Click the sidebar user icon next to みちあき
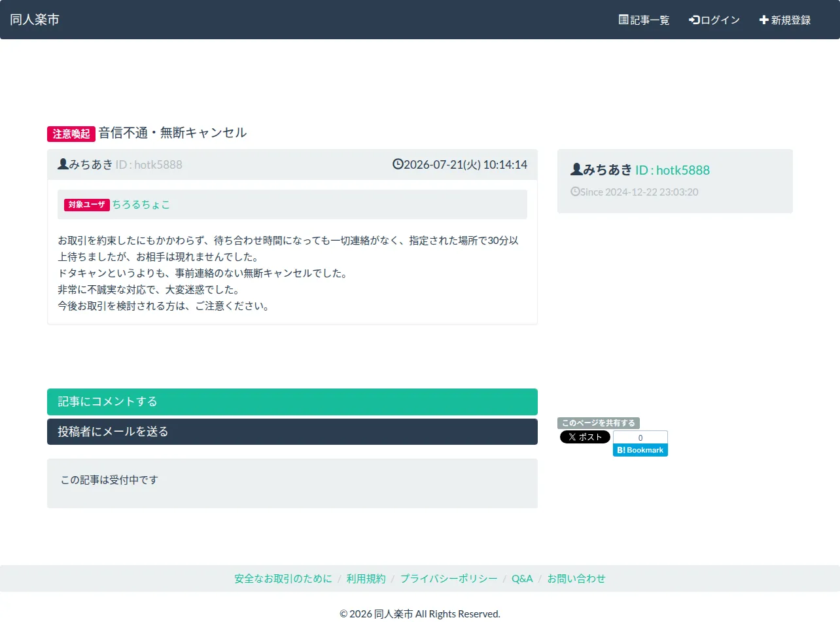Viewport: 840px width, 622px height. pyautogui.click(x=576, y=169)
